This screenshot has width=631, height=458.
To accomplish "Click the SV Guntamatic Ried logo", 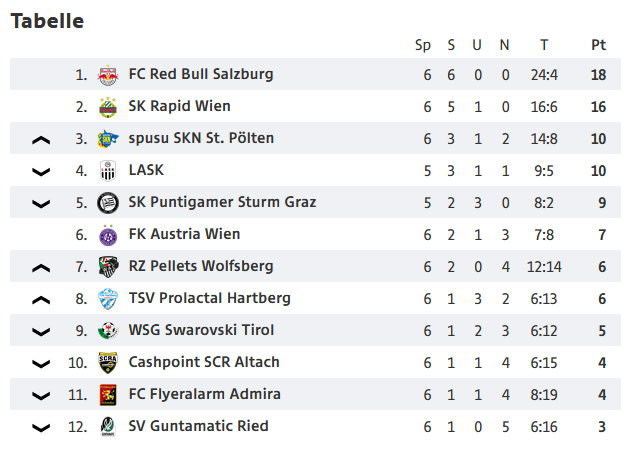I will [x=108, y=427].
